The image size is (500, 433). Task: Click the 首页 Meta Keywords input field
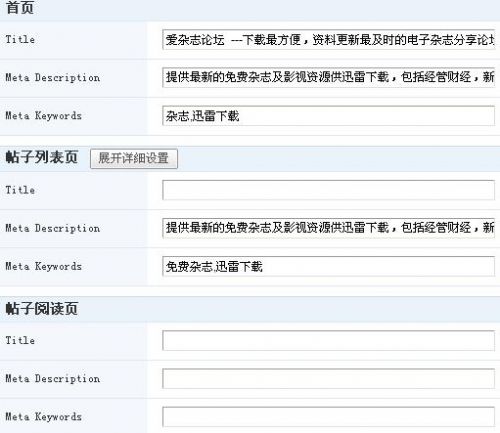click(328, 116)
